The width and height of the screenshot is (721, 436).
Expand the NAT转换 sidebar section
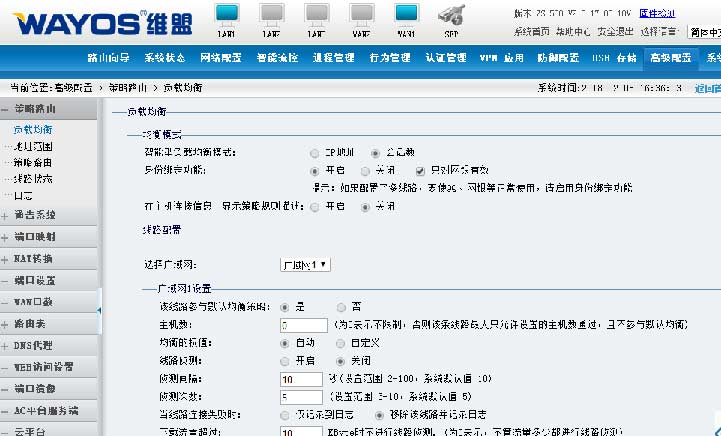[x=48, y=258]
